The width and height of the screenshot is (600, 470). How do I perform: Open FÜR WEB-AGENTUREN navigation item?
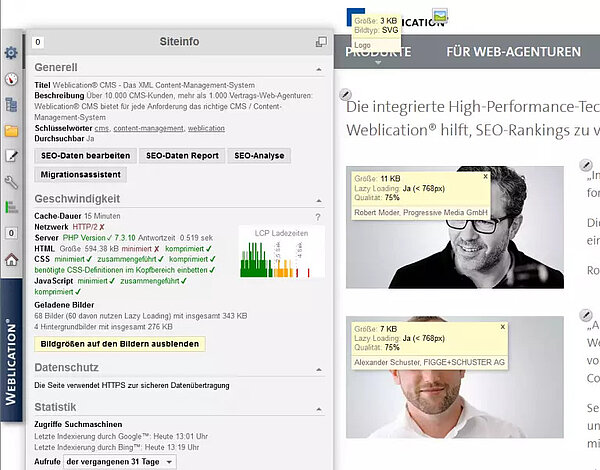click(x=514, y=52)
